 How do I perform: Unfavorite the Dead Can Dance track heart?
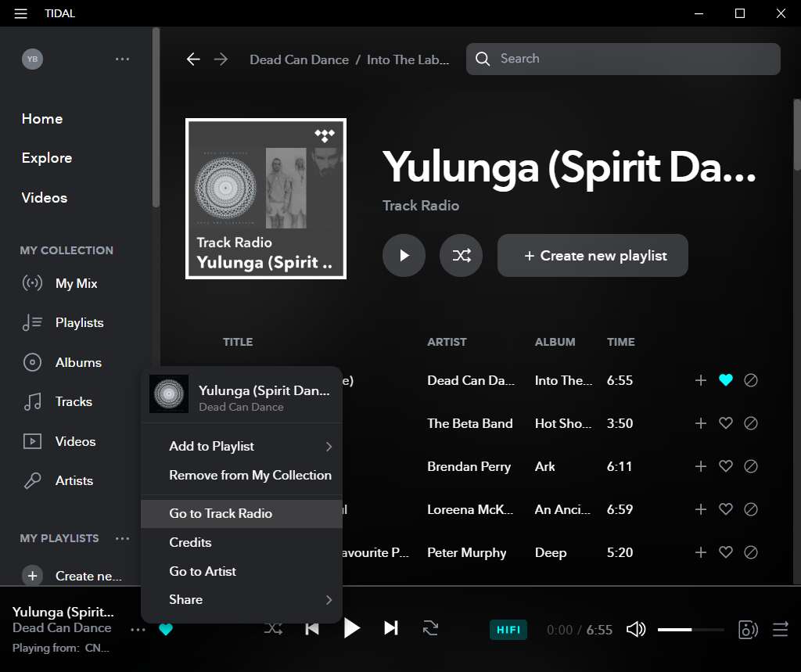(x=725, y=380)
